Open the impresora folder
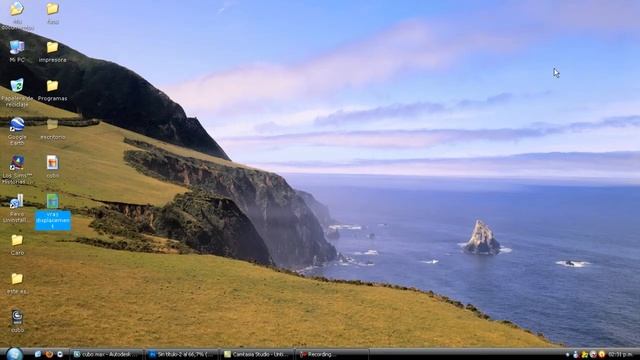Image resolution: width=640 pixels, height=360 pixels. tap(52, 52)
